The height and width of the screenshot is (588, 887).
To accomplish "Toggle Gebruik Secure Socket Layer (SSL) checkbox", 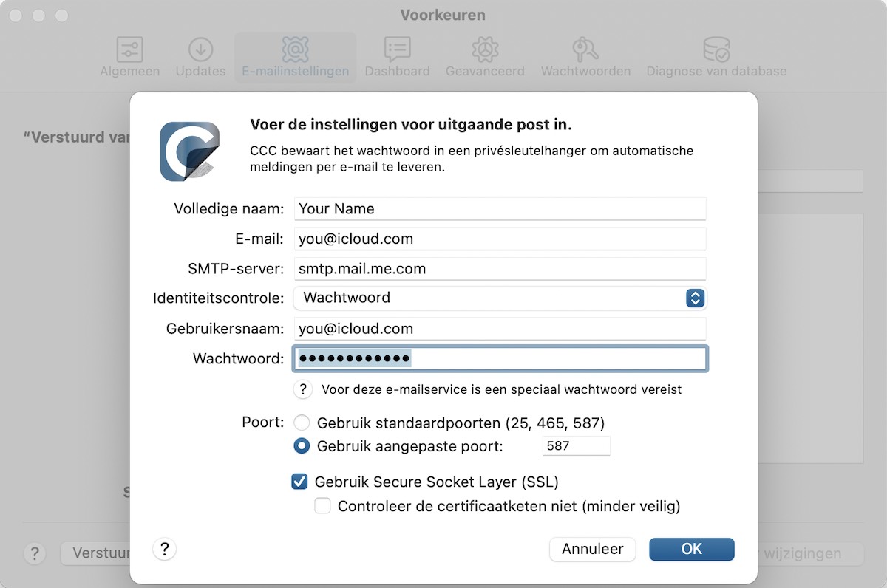I will pos(299,482).
